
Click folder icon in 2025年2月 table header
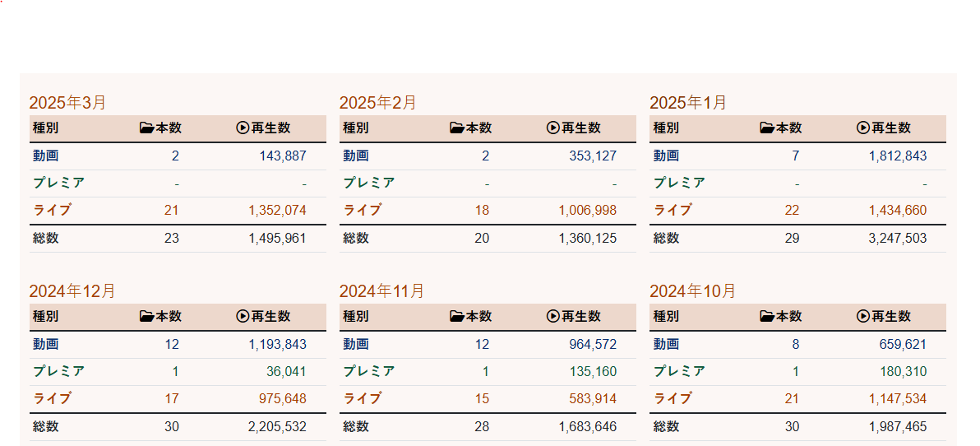457,128
